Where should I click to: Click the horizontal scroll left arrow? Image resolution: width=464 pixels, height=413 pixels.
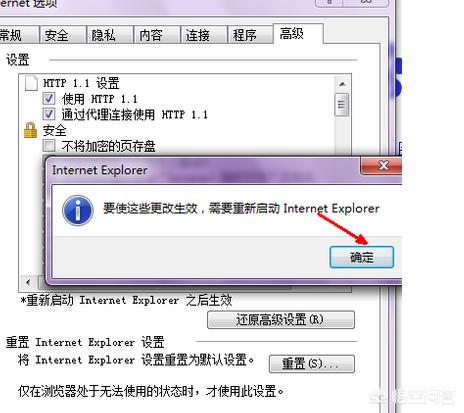tap(28, 282)
